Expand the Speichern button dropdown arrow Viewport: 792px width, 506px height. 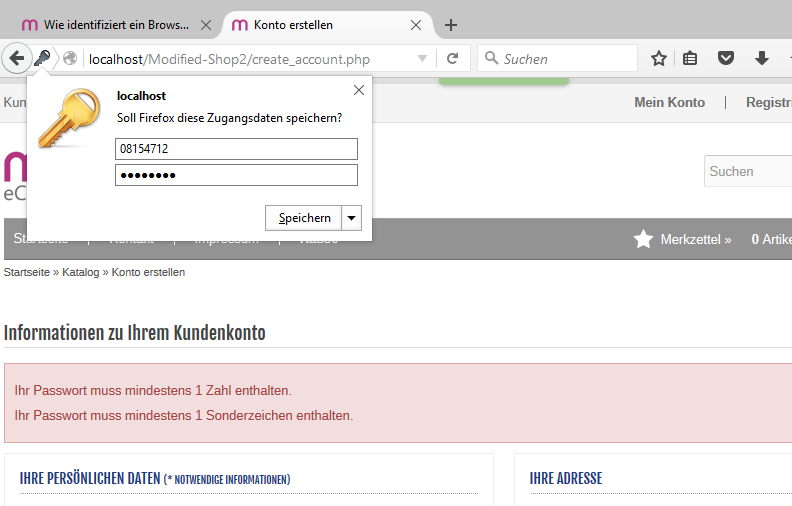351,218
